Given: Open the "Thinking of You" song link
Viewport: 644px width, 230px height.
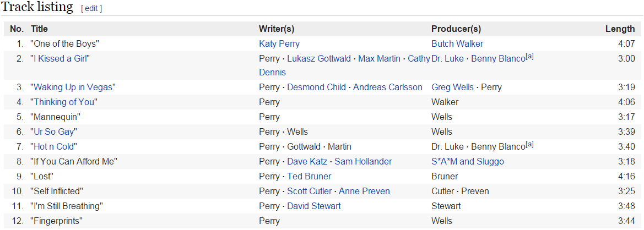Looking at the screenshot, I should point(64,102).
